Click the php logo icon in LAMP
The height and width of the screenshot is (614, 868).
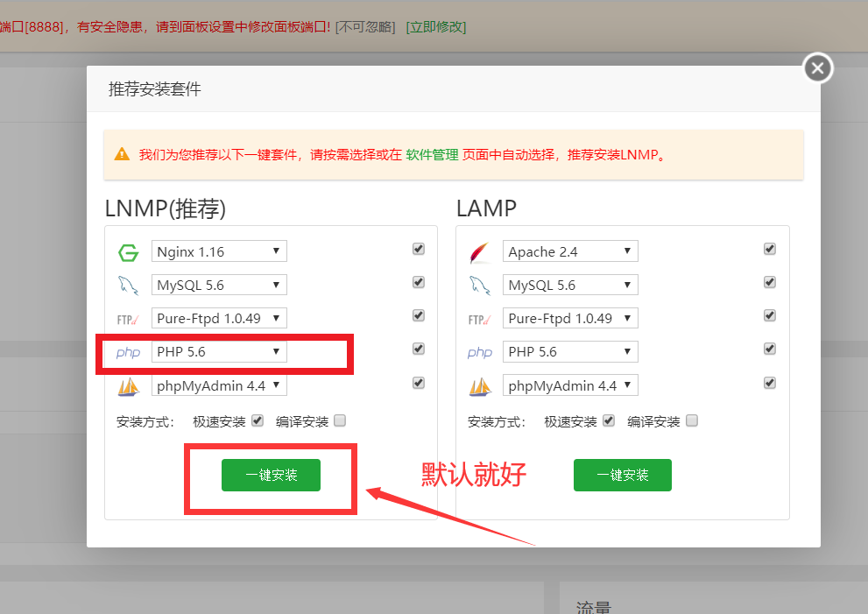pyautogui.click(x=479, y=352)
